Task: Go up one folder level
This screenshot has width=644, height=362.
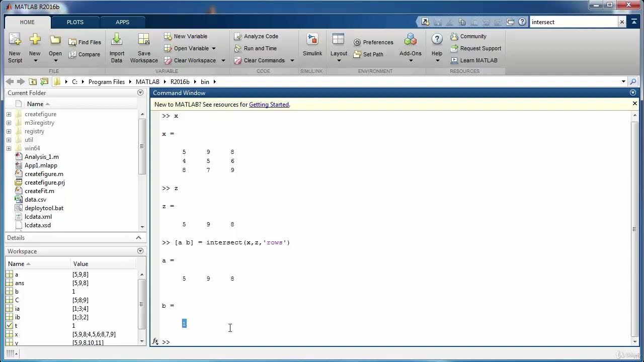Action: click(33, 81)
